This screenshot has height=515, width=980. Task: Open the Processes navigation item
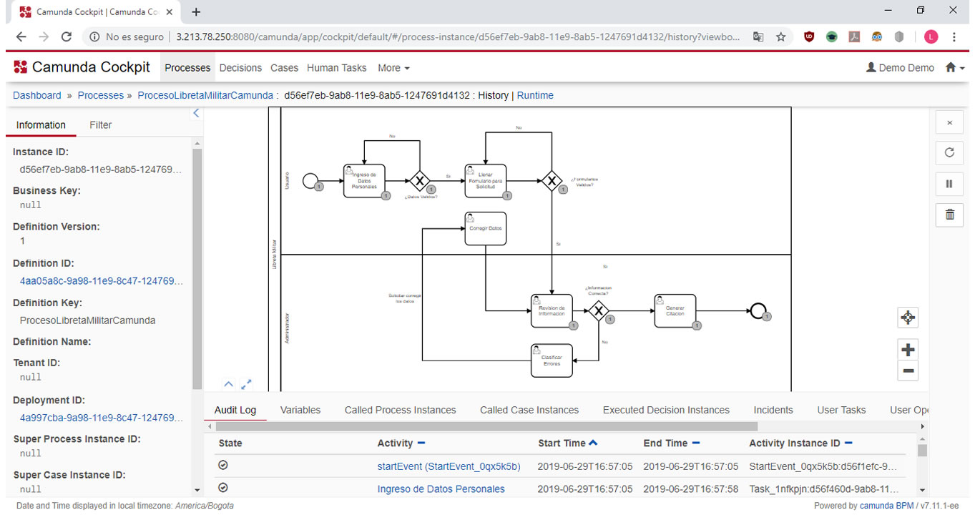[x=187, y=67]
